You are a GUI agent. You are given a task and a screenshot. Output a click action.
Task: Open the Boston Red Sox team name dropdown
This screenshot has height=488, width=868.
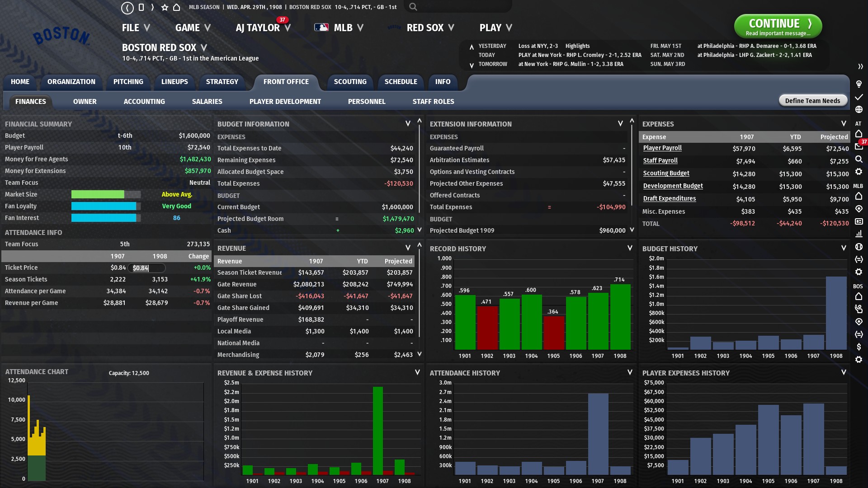pos(203,47)
